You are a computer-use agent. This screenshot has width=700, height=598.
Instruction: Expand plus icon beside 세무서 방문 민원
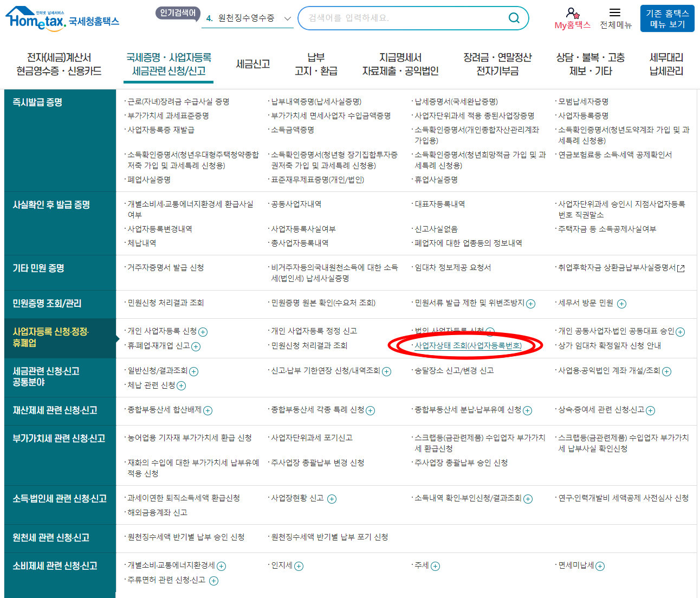[x=622, y=304]
